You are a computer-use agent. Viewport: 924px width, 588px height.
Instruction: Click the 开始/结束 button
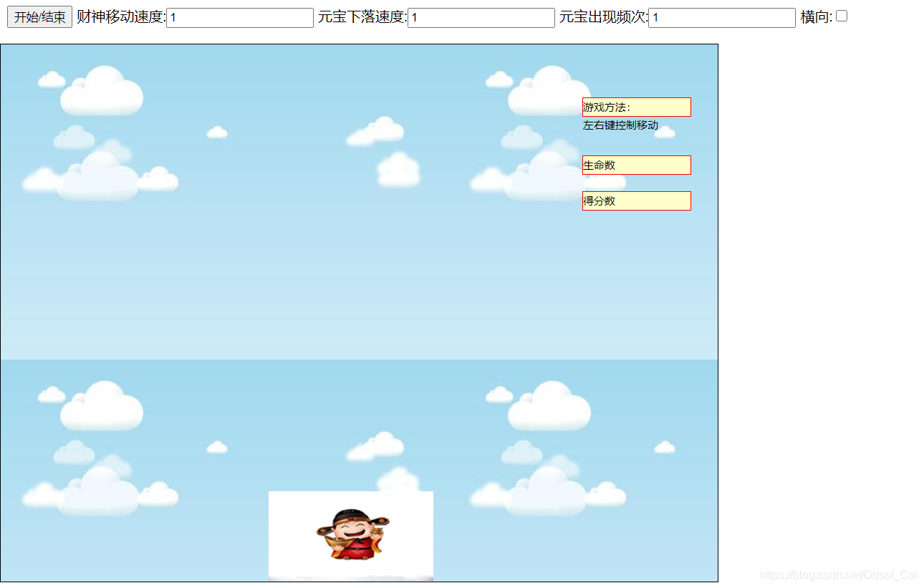39,17
